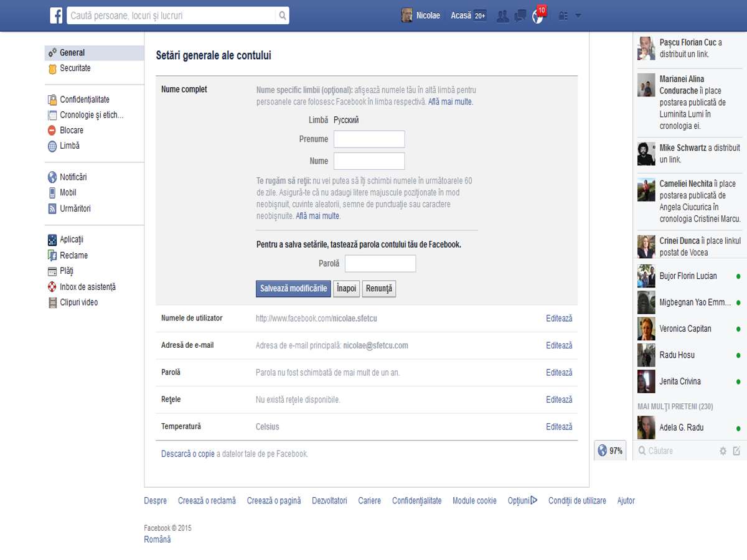Focus the Parolă password field
Viewport: 747px width, 560px height.
click(x=380, y=264)
